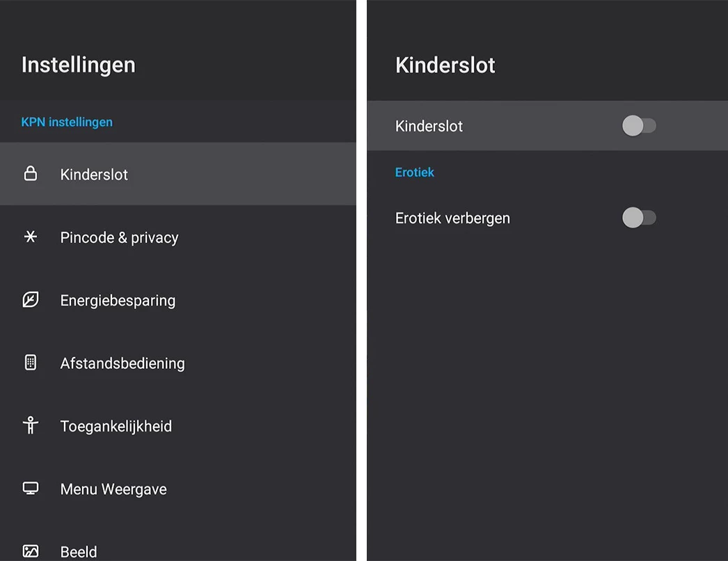Image resolution: width=728 pixels, height=561 pixels.
Task: Click the leaf icon for Energiebesparing
Action: click(x=31, y=300)
